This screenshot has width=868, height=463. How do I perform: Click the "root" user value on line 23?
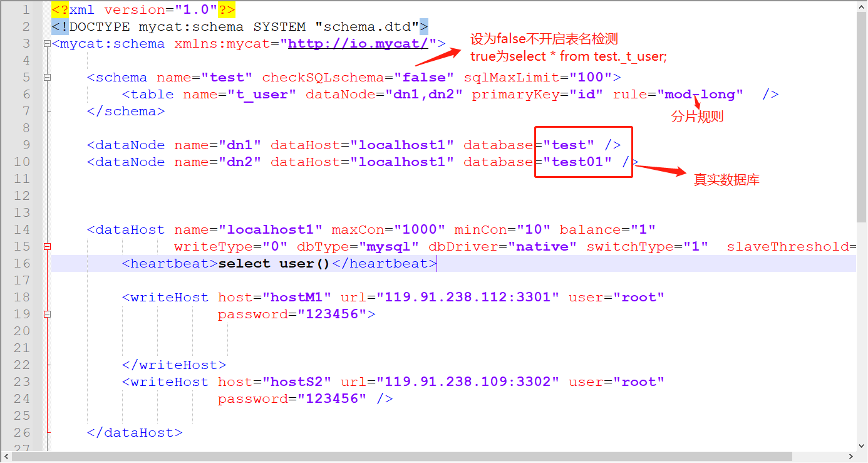[x=638, y=382]
